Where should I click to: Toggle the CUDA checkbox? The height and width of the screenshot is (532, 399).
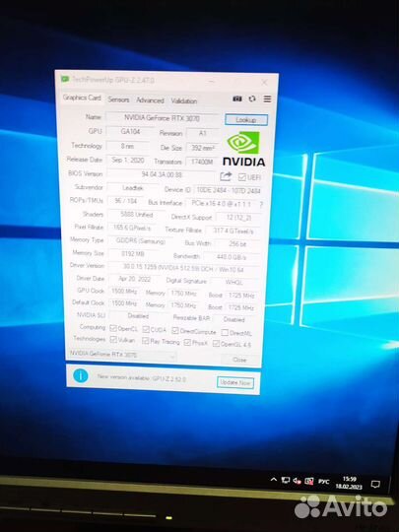(146, 329)
